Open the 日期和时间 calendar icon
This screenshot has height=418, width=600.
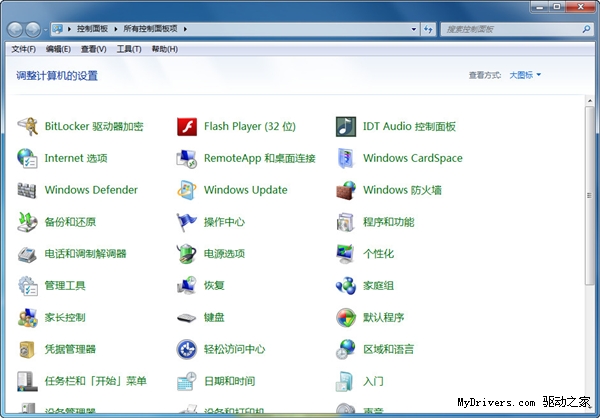click(187, 381)
